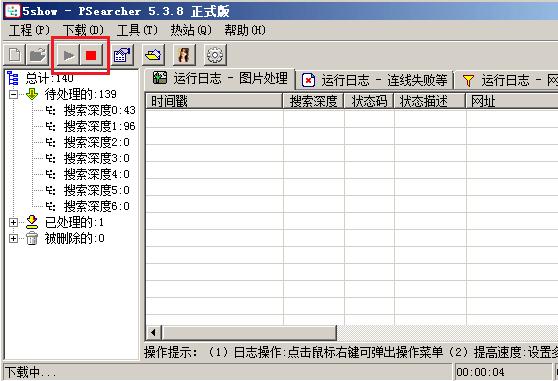The image size is (558, 381).
Task: Open the 工具(T) menu
Action: click(137, 30)
